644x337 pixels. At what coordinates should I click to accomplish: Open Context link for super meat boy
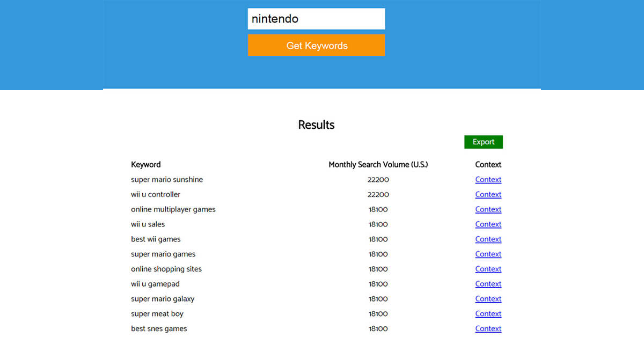(488, 314)
